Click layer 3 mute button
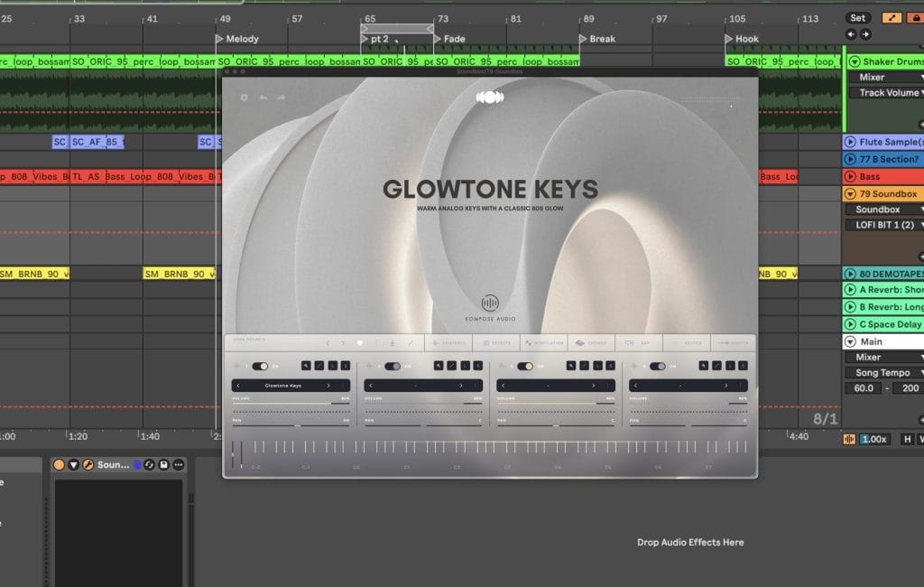Screen dimensions: 924x587 tap(571, 366)
